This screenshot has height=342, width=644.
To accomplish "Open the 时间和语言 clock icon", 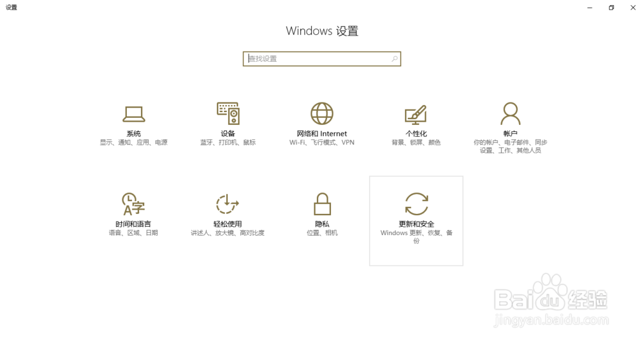I will 133,204.
